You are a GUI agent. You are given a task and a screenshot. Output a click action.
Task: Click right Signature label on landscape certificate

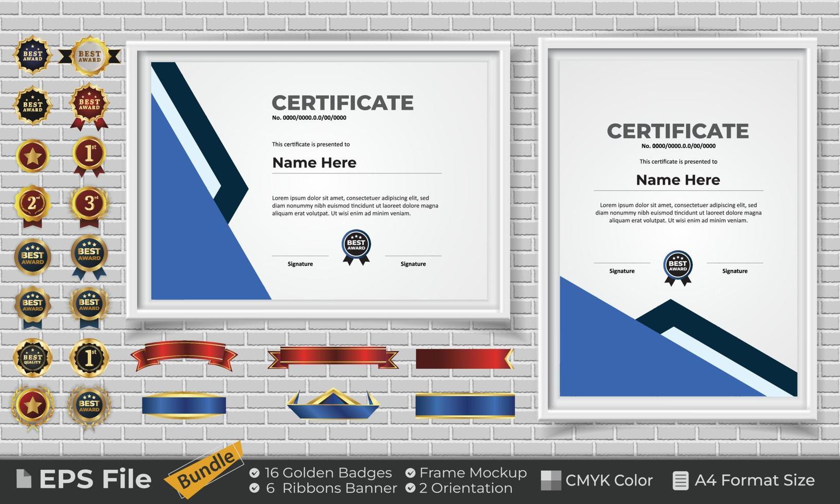click(413, 264)
